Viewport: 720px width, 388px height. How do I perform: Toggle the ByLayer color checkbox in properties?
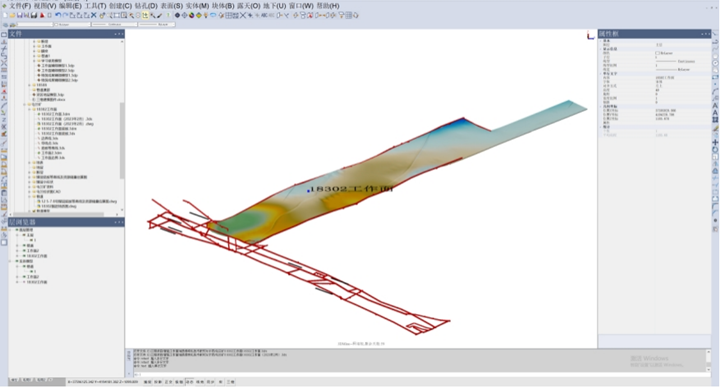[657, 53]
